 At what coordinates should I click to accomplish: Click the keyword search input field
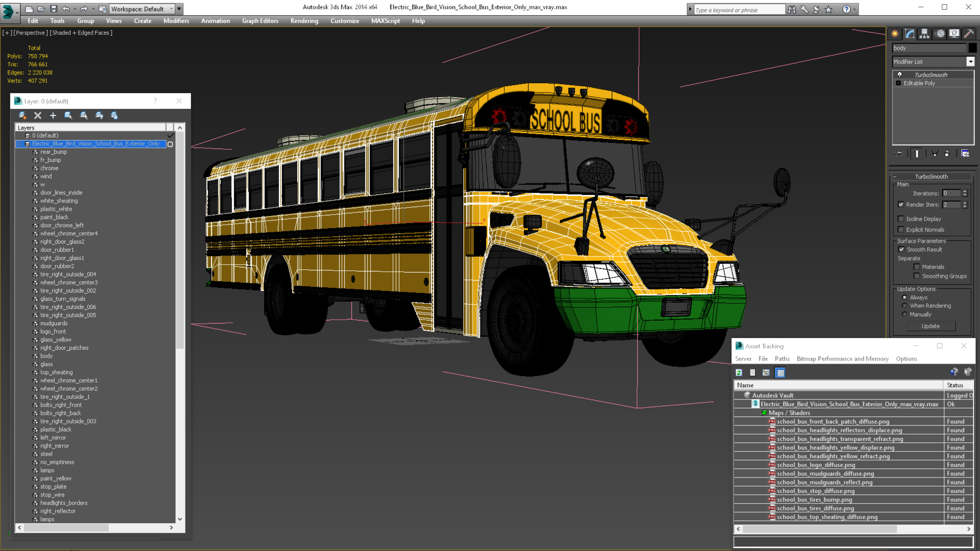coord(739,10)
